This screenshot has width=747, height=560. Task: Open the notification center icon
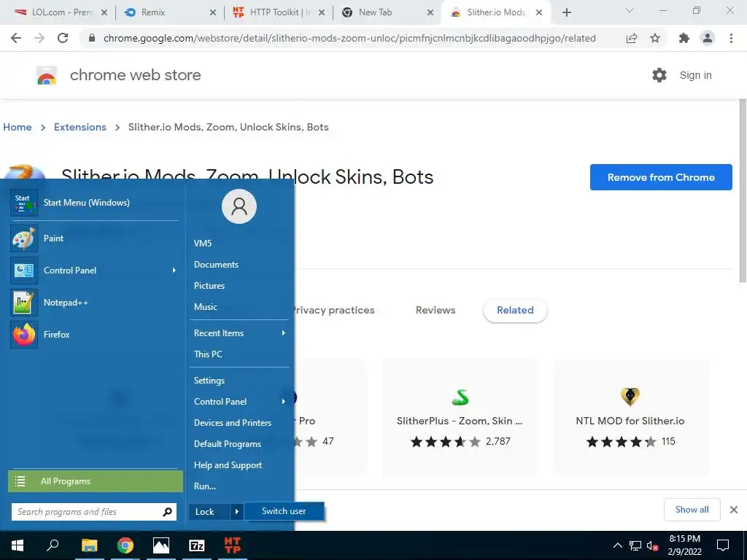click(x=723, y=545)
